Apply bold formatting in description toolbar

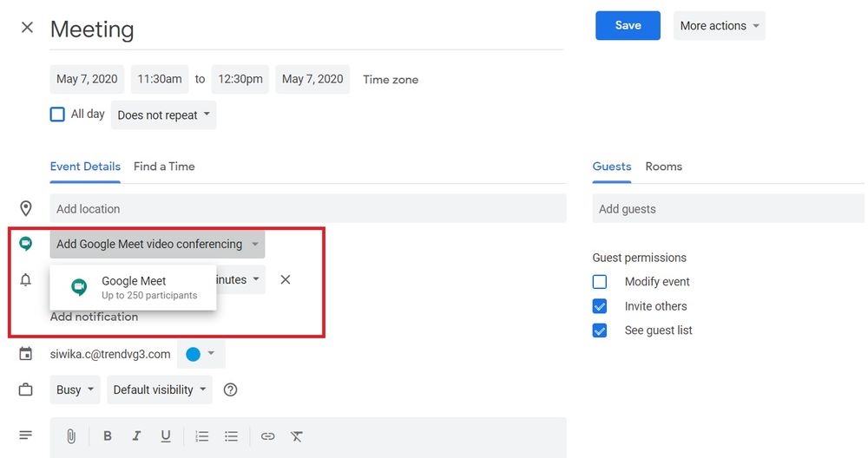click(x=108, y=436)
